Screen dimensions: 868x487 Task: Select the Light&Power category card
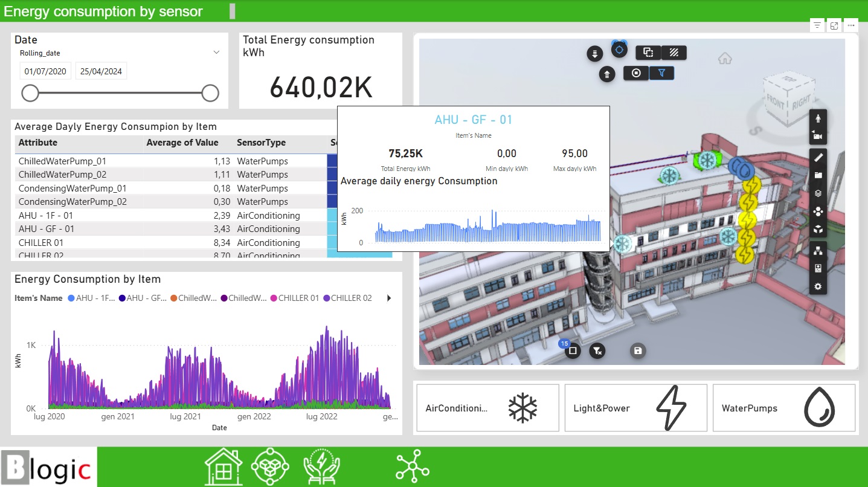[x=635, y=408]
